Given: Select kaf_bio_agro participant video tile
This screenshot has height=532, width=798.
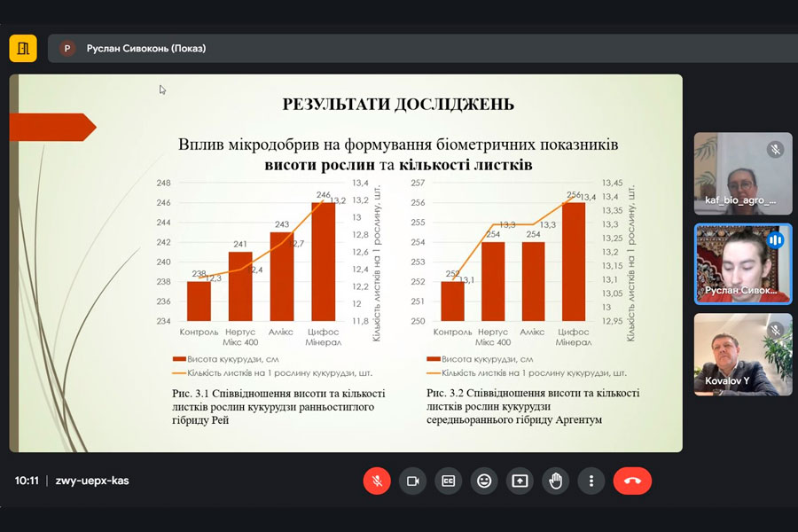Looking at the screenshot, I should pyautogui.click(x=743, y=174).
